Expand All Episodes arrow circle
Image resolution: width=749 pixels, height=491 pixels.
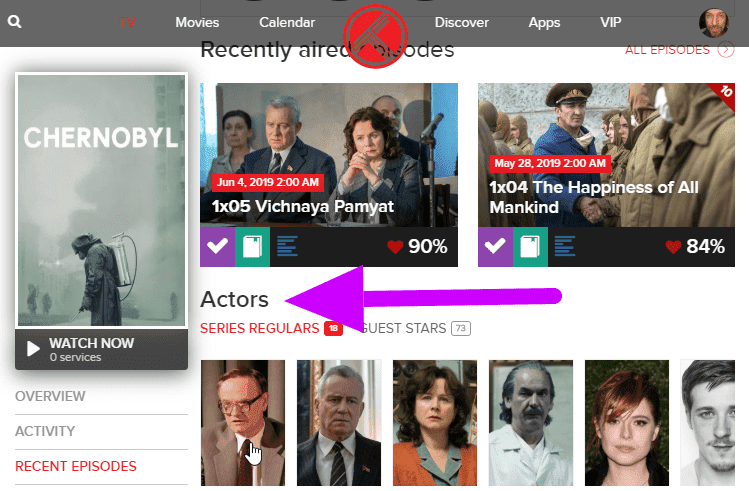click(x=726, y=50)
